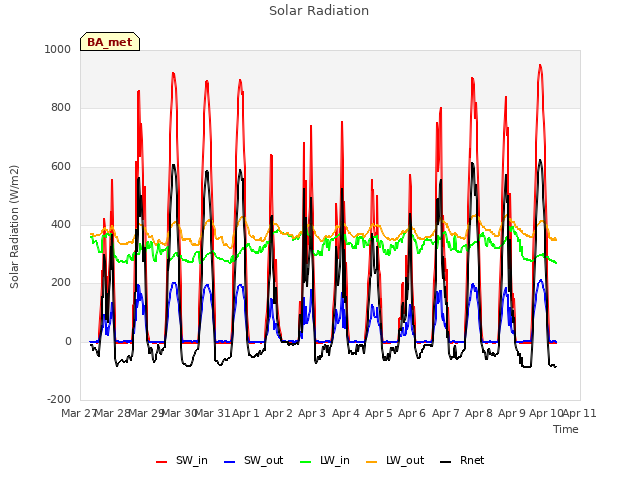Image resolution: width=640 pixels, height=480 pixels.
Task: Click the Apr 5 x-axis label
Action: point(379,413)
